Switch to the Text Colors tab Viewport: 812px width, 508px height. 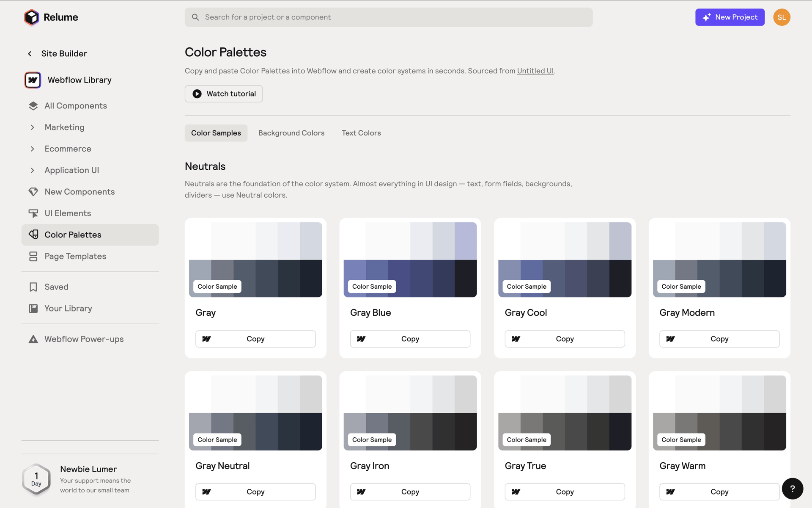tap(361, 133)
